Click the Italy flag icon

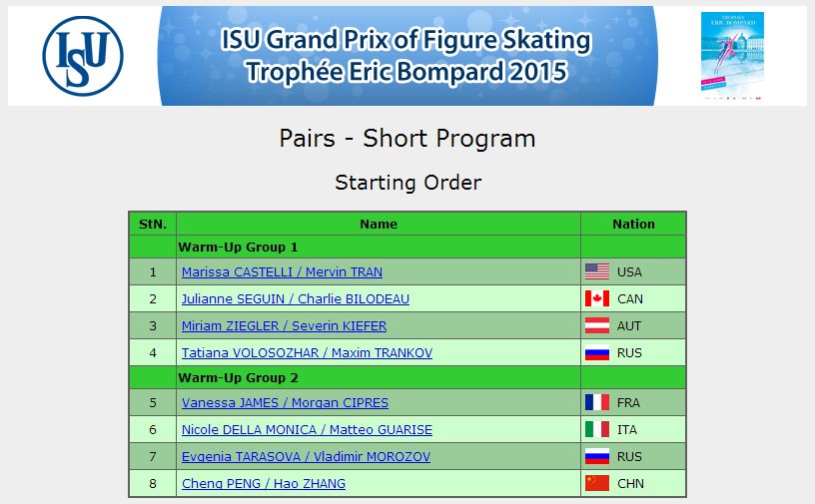[596, 430]
